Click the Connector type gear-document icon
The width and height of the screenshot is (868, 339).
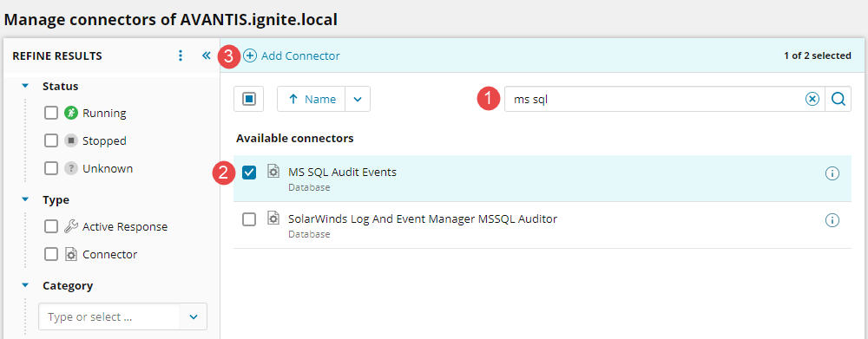coord(70,254)
